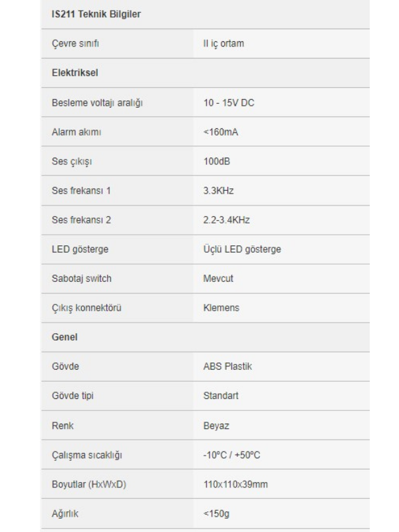Select the II iç ortam value

pyautogui.click(x=223, y=43)
